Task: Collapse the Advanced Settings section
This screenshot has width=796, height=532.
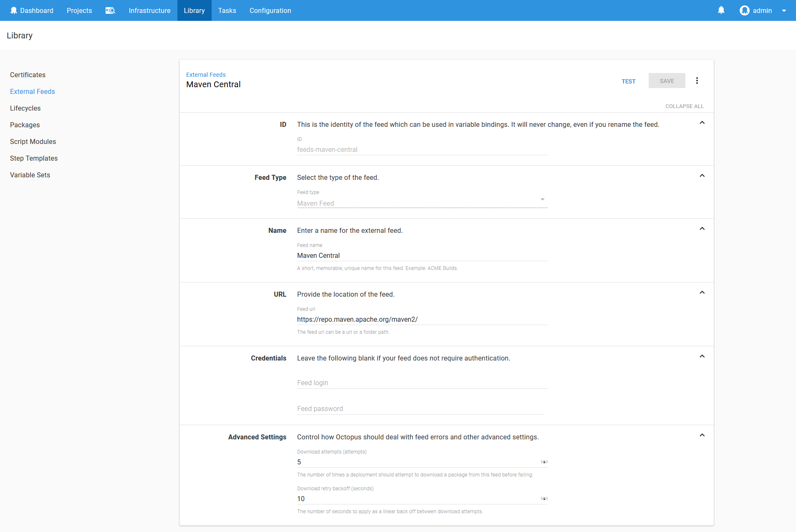Action: [702, 434]
